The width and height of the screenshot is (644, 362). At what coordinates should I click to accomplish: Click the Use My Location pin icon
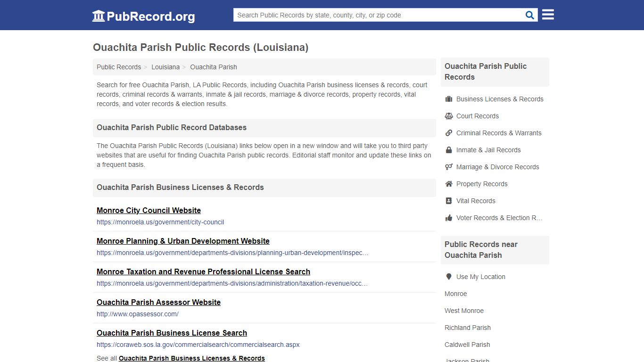click(x=449, y=277)
